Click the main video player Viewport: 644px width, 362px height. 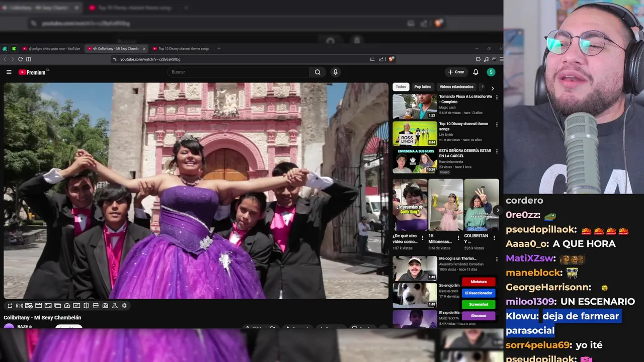(196, 191)
